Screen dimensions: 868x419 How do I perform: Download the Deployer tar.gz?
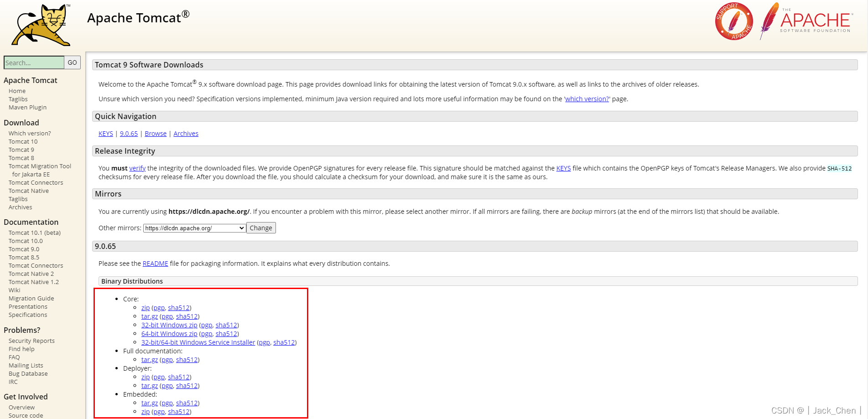pos(150,386)
